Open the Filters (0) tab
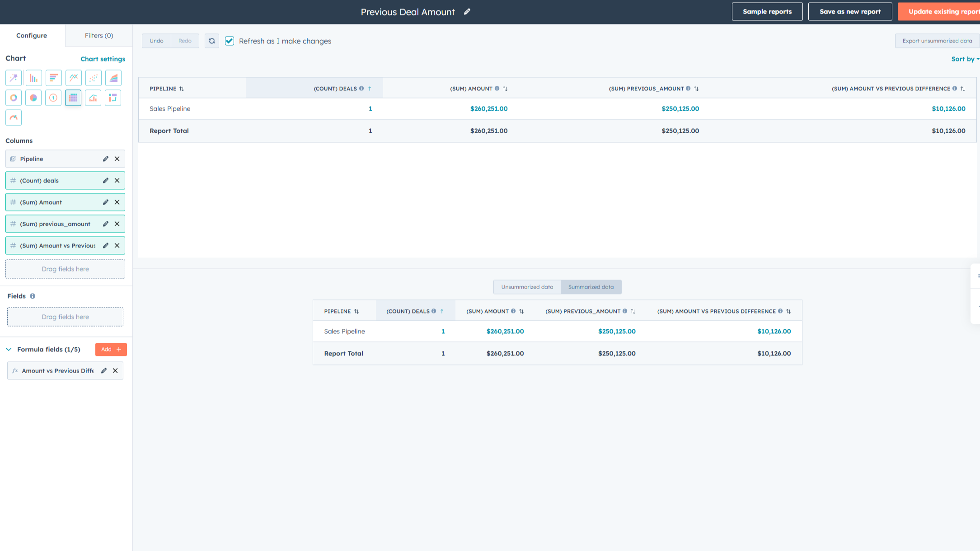Viewport: 980px width, 551px height. point(99,35)
